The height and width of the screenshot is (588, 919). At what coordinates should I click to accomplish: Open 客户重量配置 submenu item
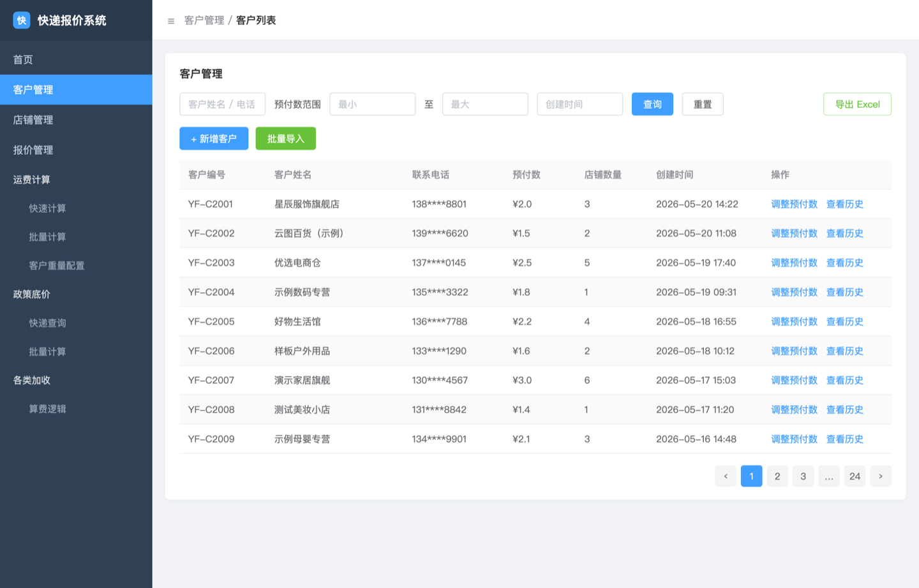tap(76, 265)
